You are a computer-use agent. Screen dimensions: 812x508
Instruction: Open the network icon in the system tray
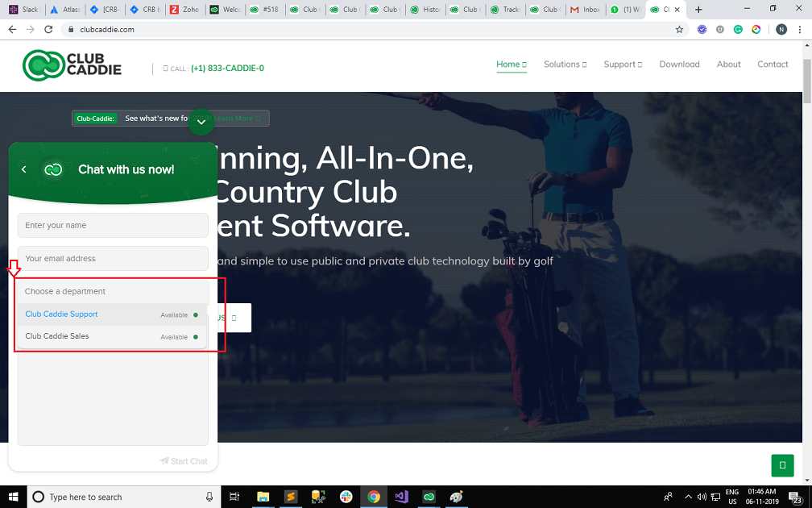tap(715, 497)
